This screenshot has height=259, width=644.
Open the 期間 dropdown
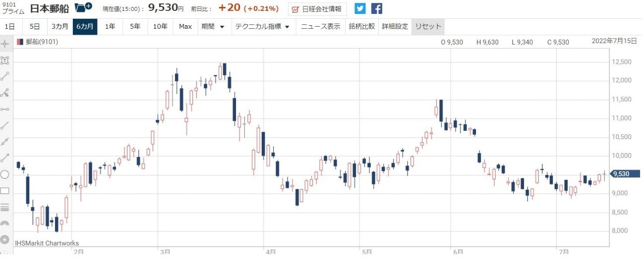coord(213,27)
